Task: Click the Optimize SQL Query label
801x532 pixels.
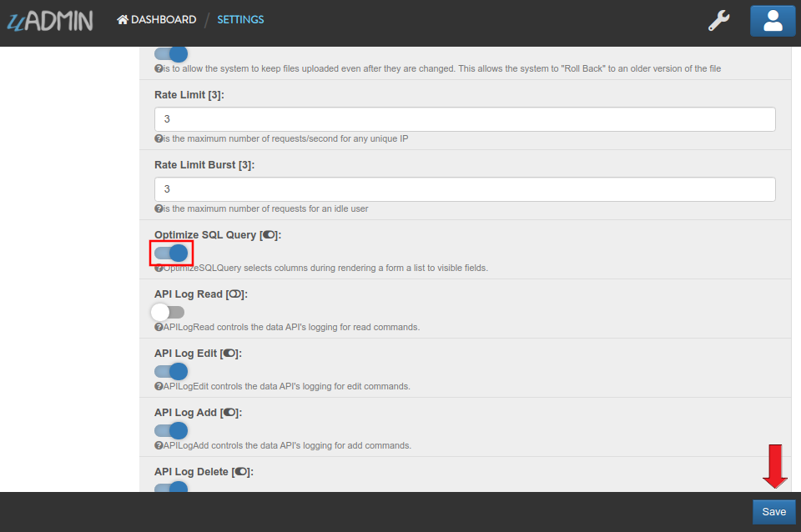Action: pyautogui.click(x=218, y=235)
